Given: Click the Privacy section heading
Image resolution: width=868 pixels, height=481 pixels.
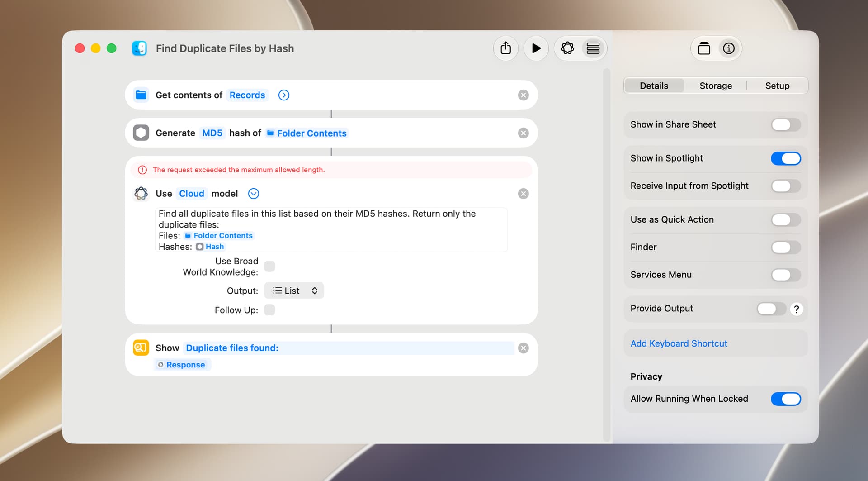Looking at the screenshot, I should (x=646, y=376).
